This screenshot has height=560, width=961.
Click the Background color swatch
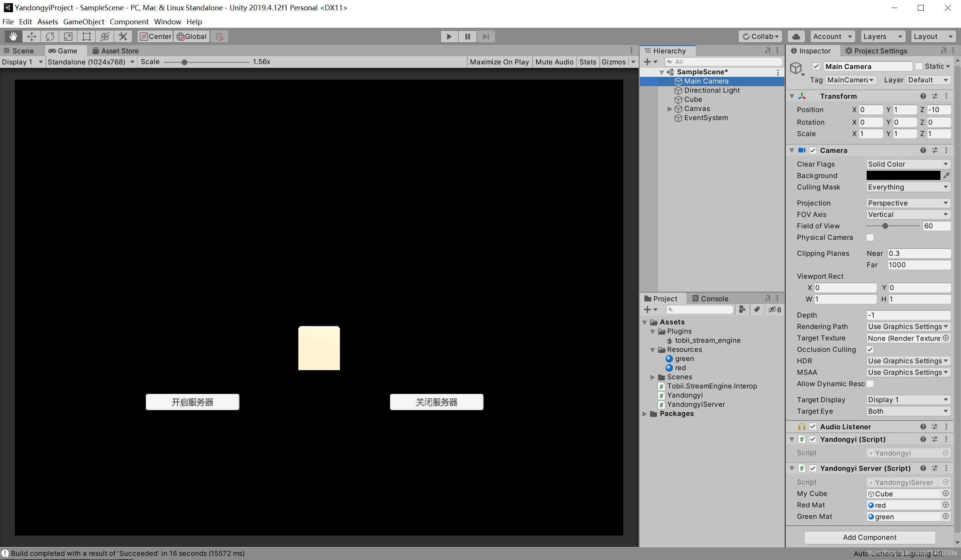click(903, 175)
